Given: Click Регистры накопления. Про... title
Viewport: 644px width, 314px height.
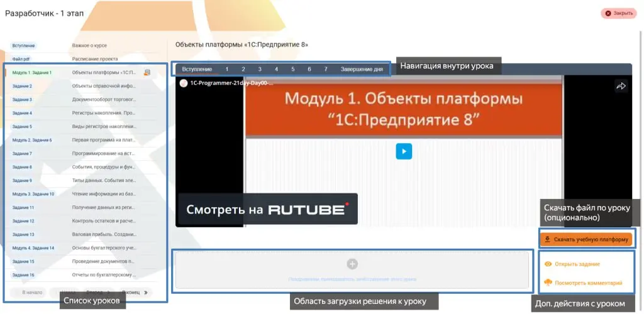Looking at the screenshot, I should (104, 113).
